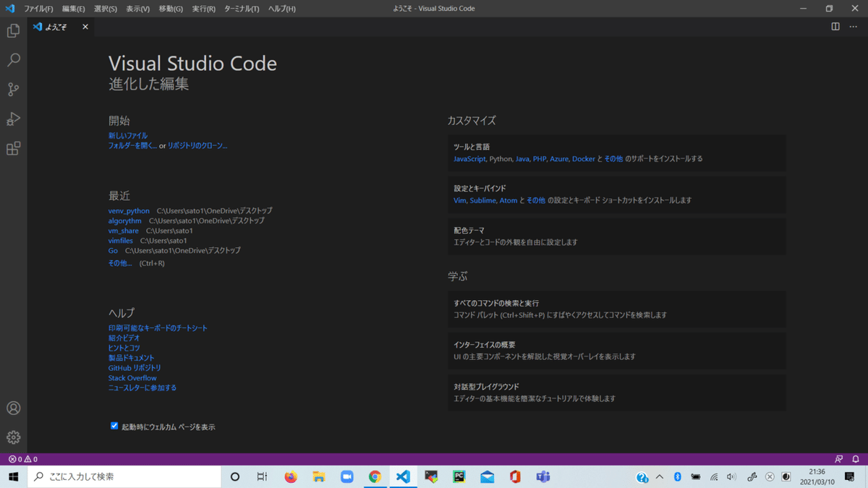Click the Atom keybindings link
868x488 pixels.
click(x=508, y=200)
